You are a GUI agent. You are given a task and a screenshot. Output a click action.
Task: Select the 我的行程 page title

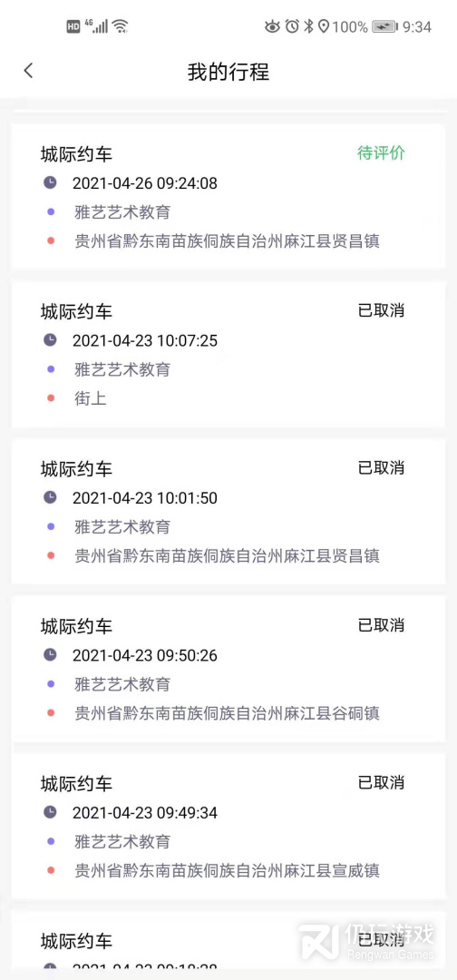pyautogui.click(x=228, y=72)
